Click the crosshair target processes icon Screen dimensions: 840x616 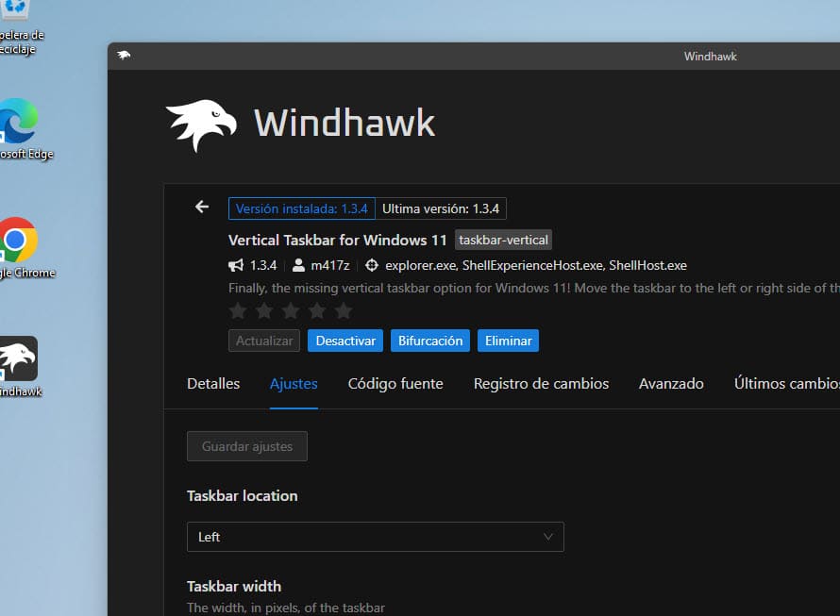click(372, 265)
